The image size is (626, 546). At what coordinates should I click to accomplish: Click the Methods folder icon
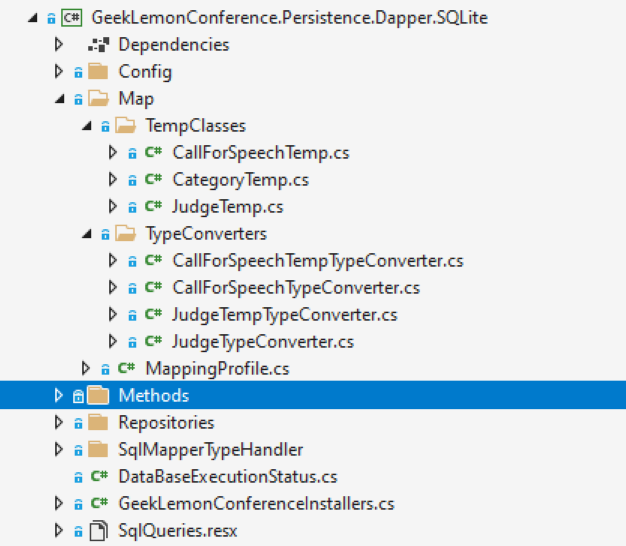point(98,396)
